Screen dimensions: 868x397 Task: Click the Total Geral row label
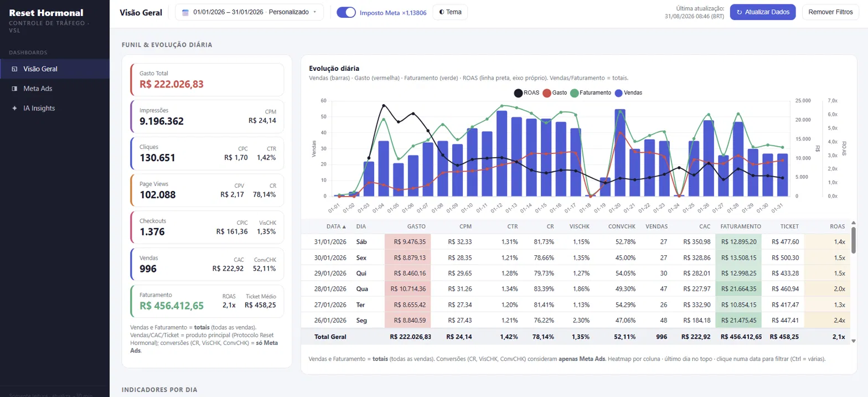pyautogui.click(x=329, y=336)
